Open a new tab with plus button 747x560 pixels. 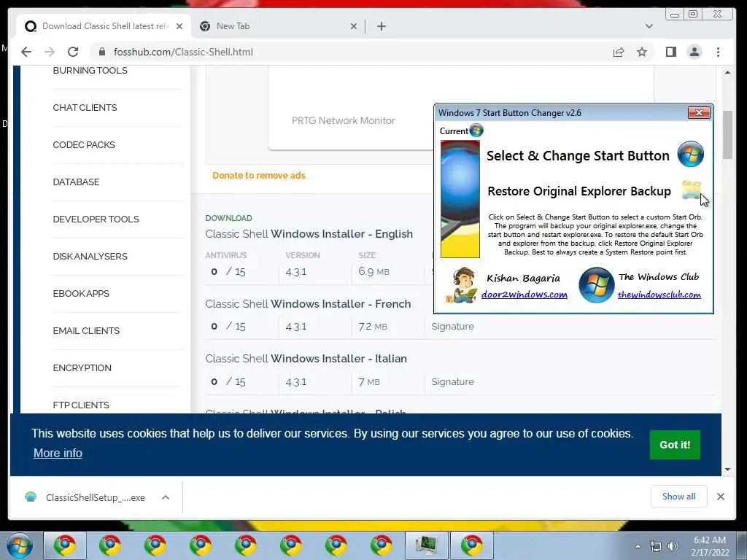tap(381, 26)
